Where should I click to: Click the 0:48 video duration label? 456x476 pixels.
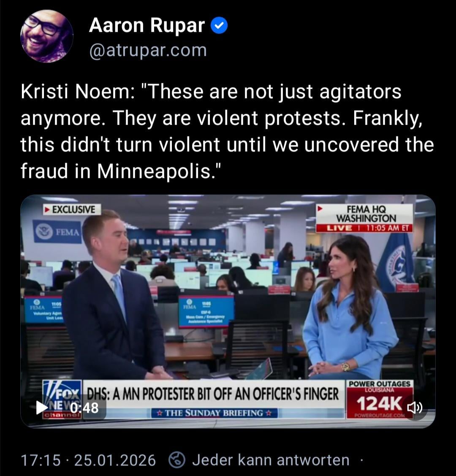click(x=84, y=408)
